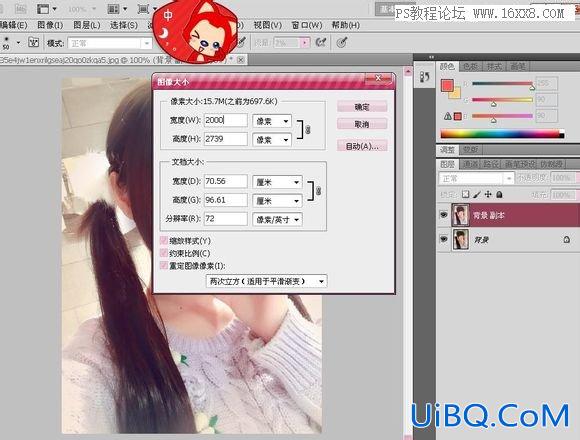Open the 模式 blend mode dropdown in options bar
The height and width of the screenshot is (440, 580).
(x=110, y=43)
